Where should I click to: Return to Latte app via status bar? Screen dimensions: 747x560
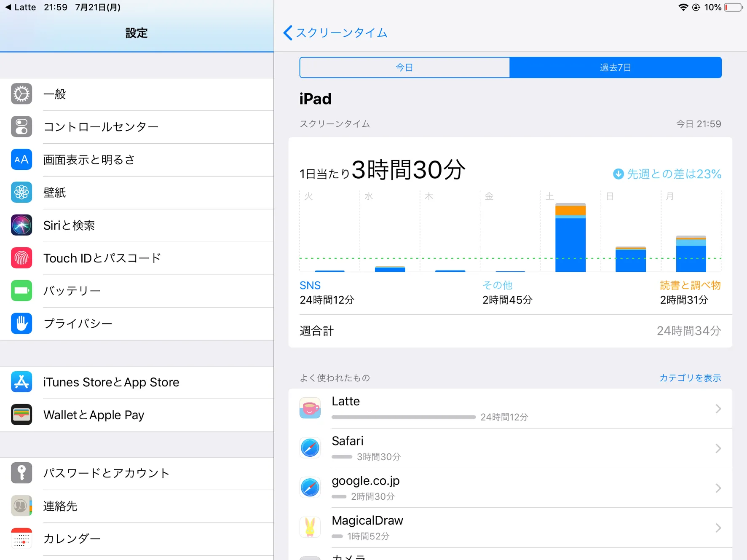[x=20, y=7]
